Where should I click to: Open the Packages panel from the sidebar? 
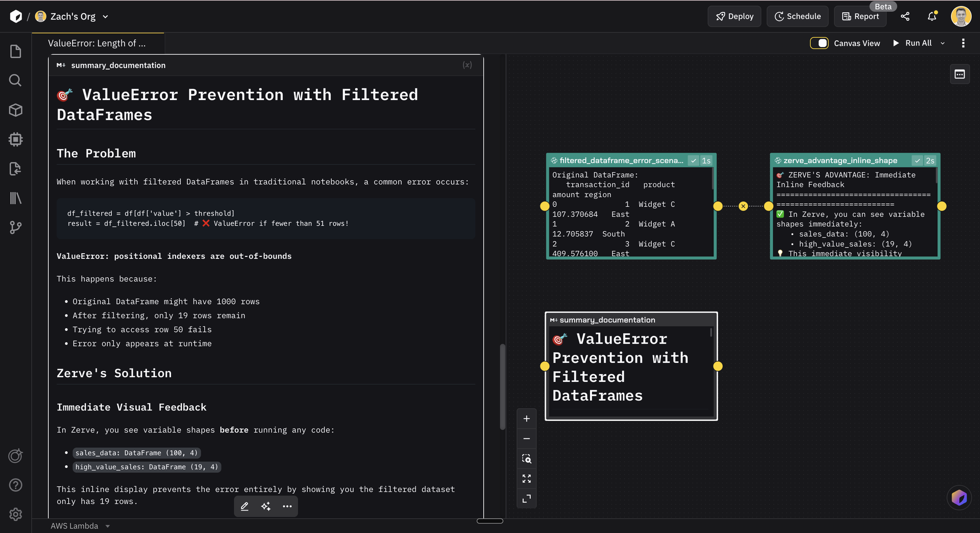[x=15, y=110]
